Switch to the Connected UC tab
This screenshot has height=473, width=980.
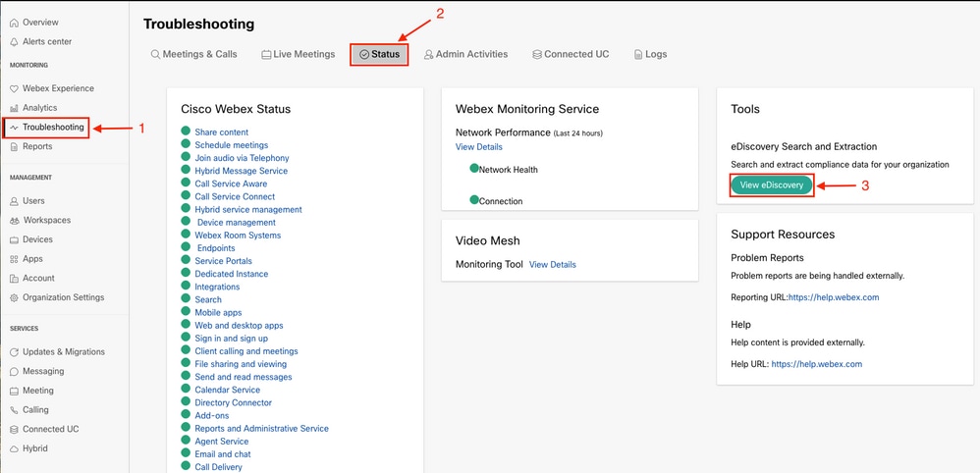(x=571, y=54)
